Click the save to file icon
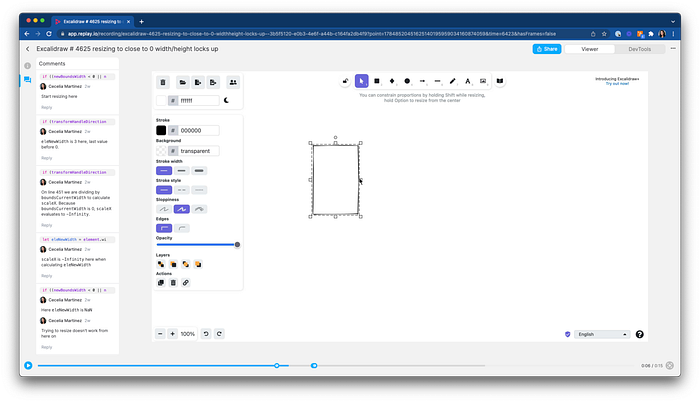The height and width of the screenshot is (402, 700). pos(198,82)
